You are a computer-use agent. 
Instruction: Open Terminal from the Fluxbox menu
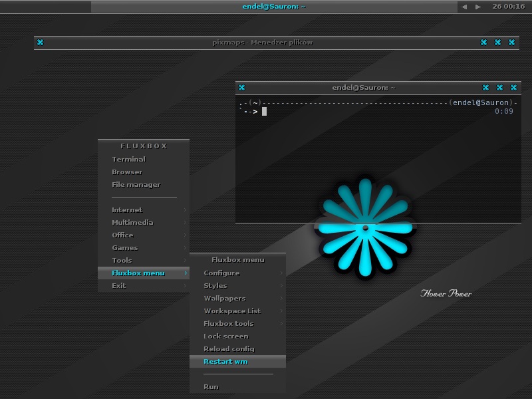[144, 159]
